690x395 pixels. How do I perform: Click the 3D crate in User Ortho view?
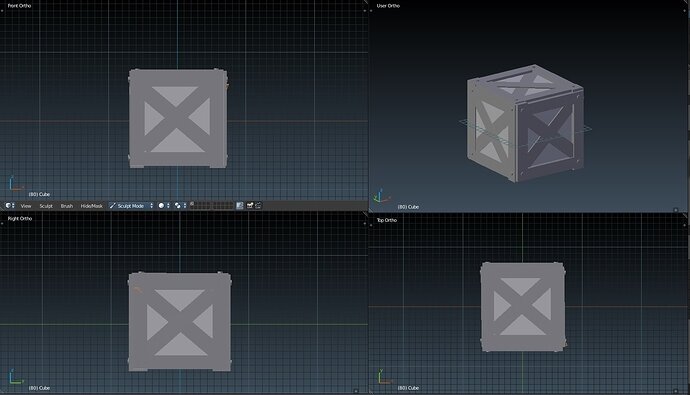[x=525, y=123]
